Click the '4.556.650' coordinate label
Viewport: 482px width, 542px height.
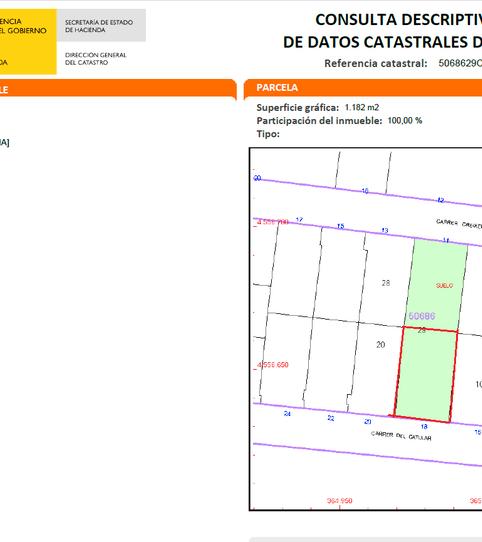coord(273,365)
